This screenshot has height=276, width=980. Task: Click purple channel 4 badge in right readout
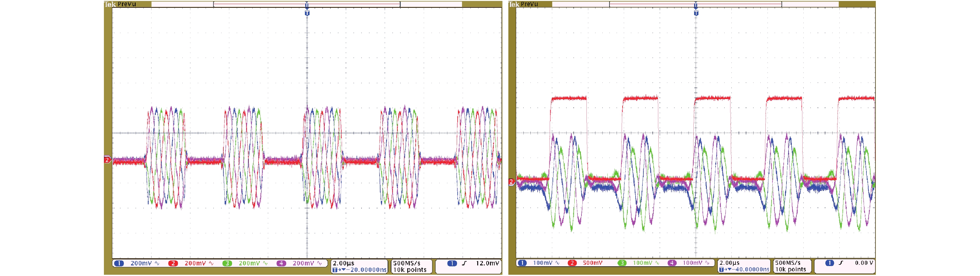tap(672, 263)
